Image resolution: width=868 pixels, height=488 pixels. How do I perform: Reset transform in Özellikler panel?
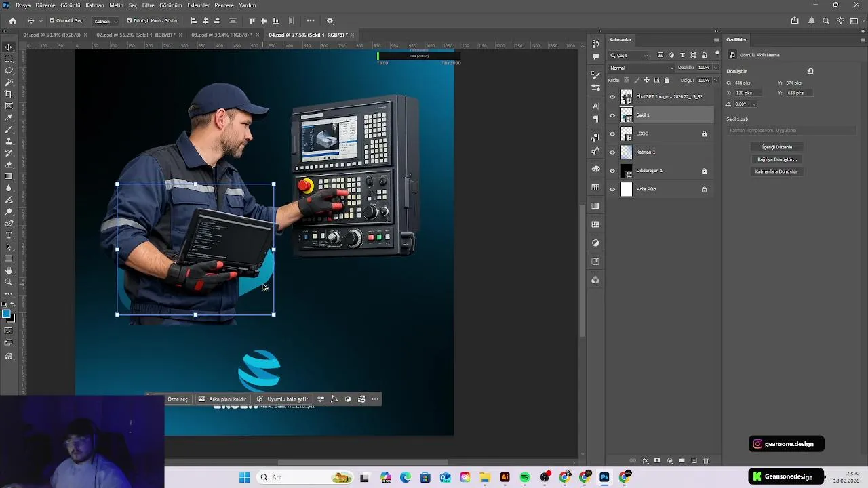(810, 70)
